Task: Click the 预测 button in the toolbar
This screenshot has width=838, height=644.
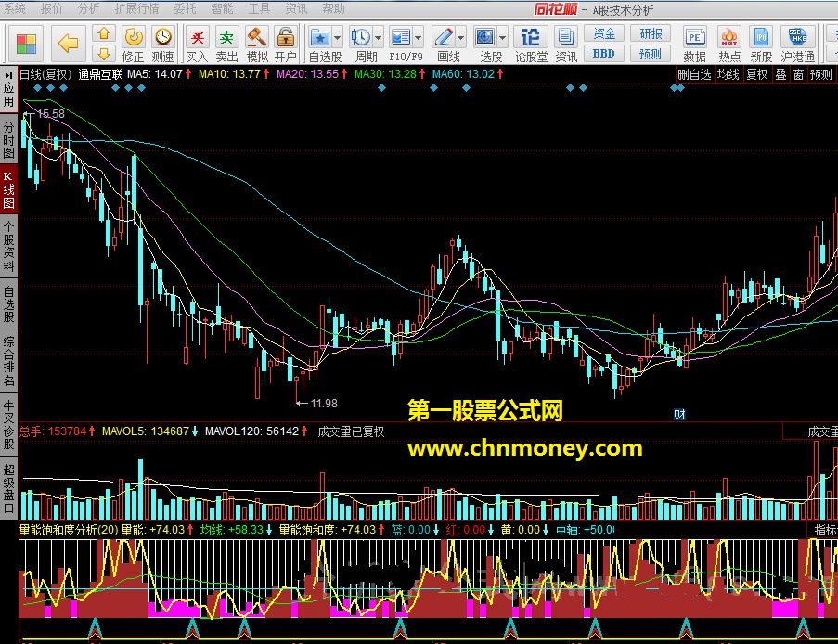Action: click(651, 54)
